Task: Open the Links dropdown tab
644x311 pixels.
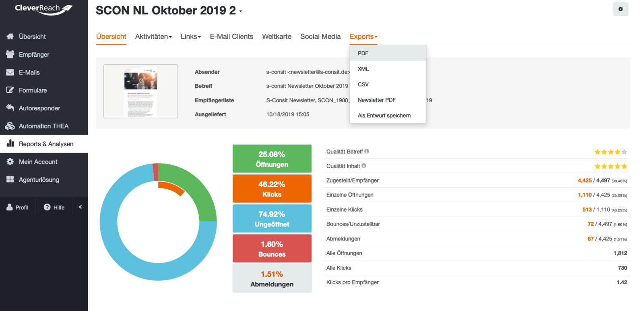Action: pos(190,37)
